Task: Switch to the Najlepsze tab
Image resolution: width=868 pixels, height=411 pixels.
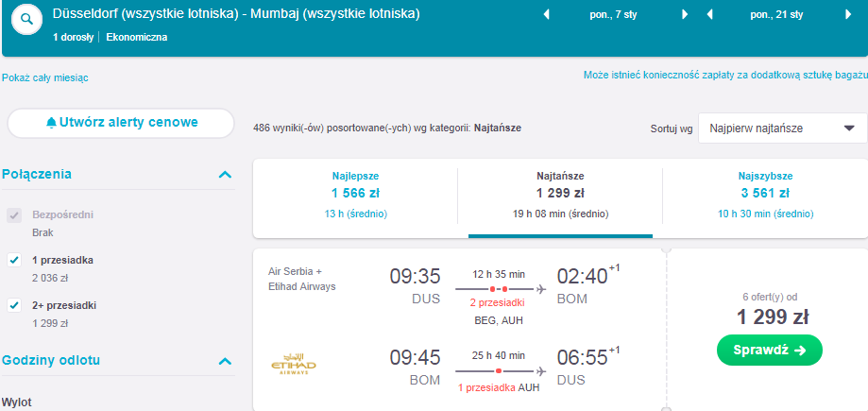Action: pyautogui.click(x=355, y=196)
